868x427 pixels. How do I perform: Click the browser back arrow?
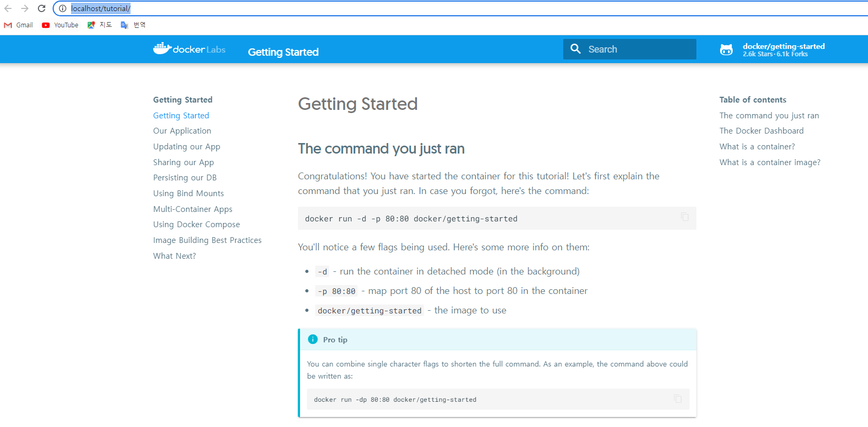8,8
